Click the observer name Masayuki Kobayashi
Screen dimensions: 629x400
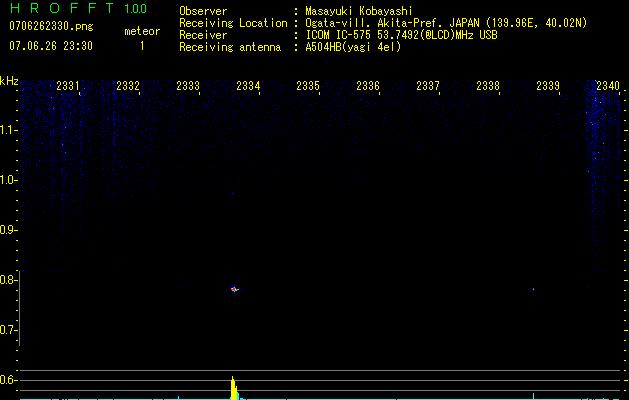click(358, 11)
